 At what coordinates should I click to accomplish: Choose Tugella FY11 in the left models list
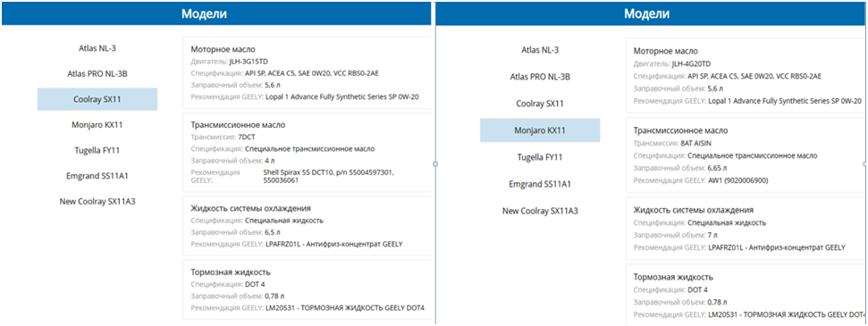tap(97, 150)
